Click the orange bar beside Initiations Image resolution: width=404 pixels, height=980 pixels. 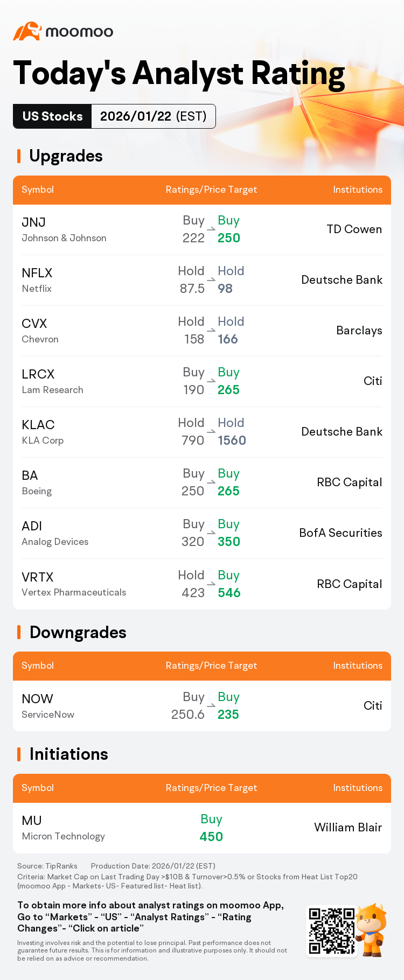(x=19, y=754)
